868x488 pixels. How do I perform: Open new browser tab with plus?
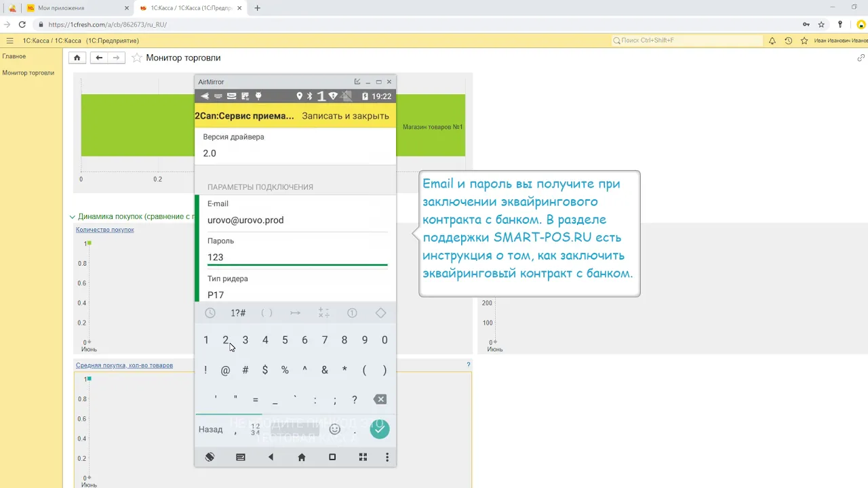tap(257, 8)
